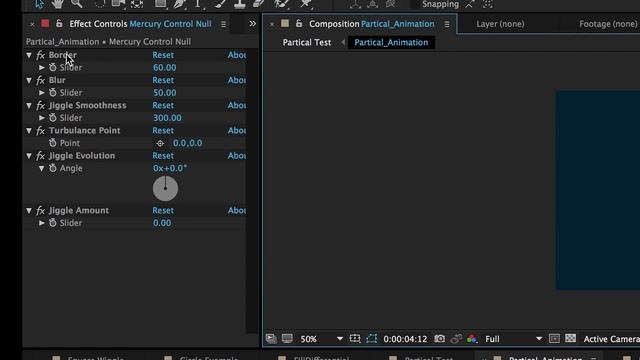Open the Full resolution dropdown
The image size is (640, 360).
(513, 339)
